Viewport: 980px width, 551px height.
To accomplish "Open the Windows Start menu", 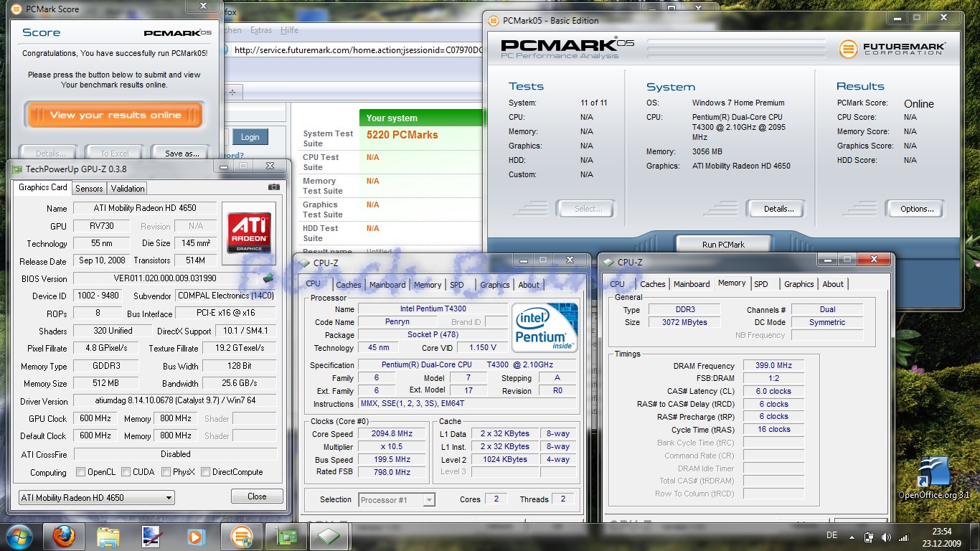I will click(x=18, y=536).
